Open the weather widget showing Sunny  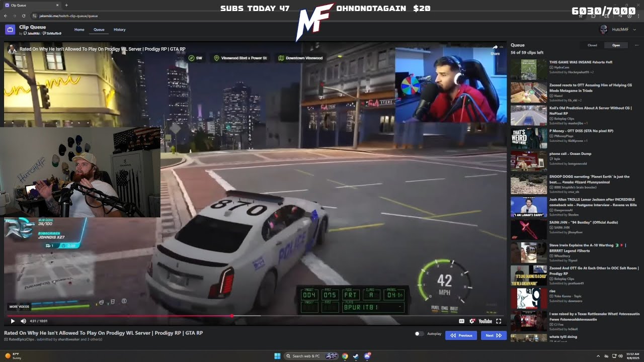click(x=13, y=356)
